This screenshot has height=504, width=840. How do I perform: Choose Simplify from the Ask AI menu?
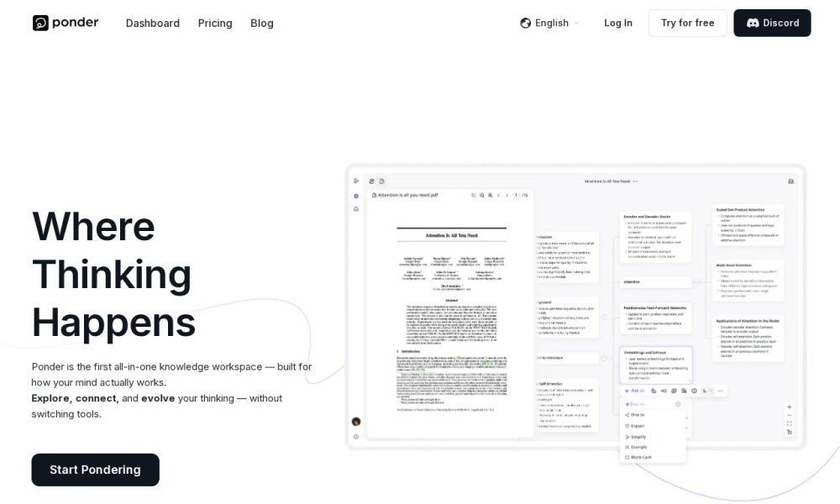(x=638, y=437)
